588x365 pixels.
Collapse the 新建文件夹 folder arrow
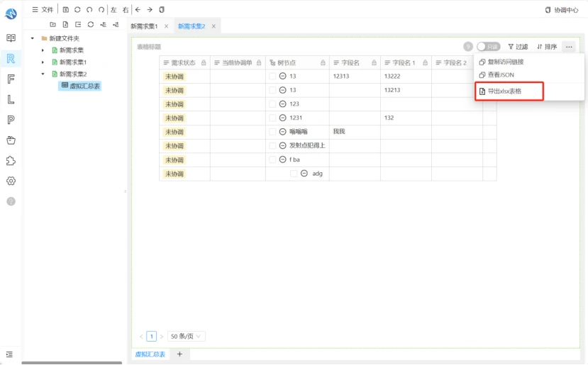pos(33,38)
